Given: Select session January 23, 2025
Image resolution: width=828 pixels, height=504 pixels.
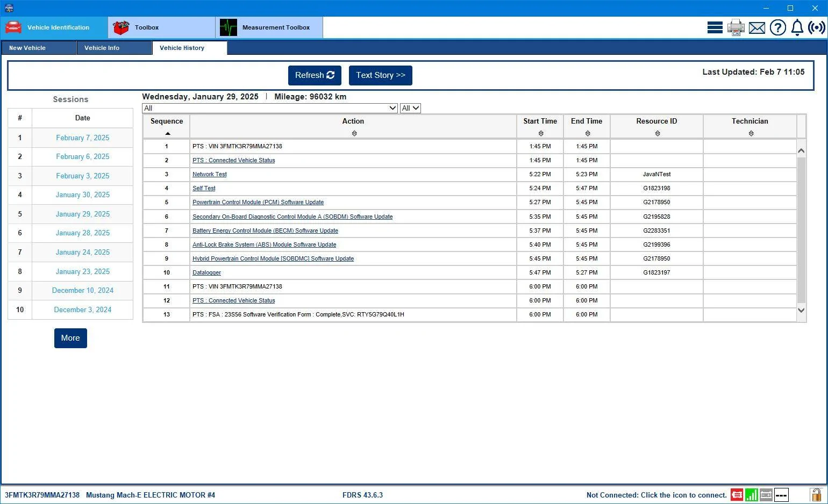Looking at the screenshot, I should click(x=82, y=271).
